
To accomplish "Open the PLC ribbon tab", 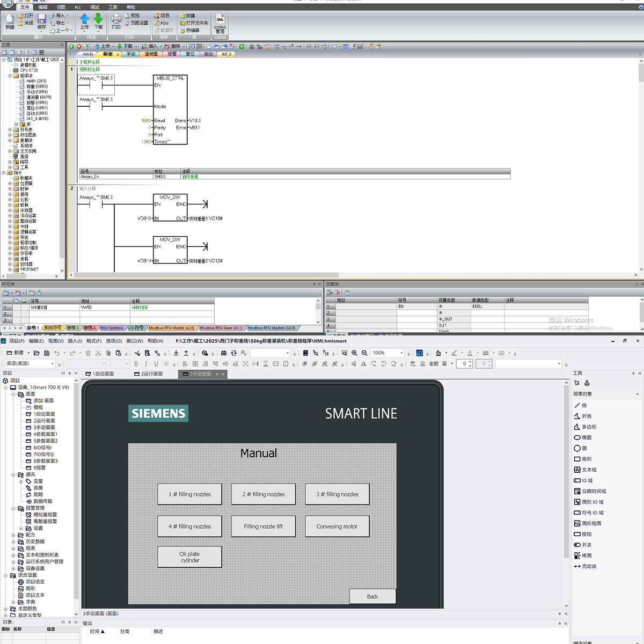I will pyautogui.click(x=78, y=8).
